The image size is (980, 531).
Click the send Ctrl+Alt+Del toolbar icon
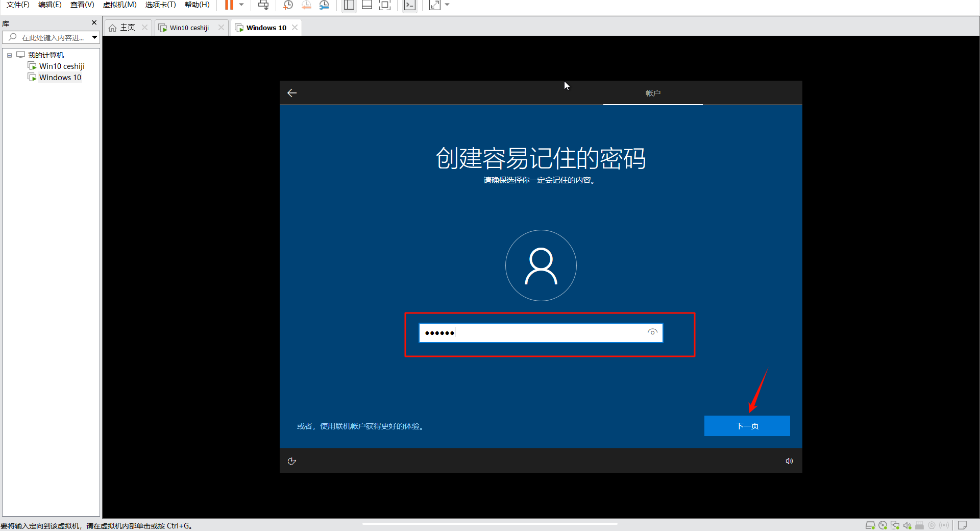[263, 5]
